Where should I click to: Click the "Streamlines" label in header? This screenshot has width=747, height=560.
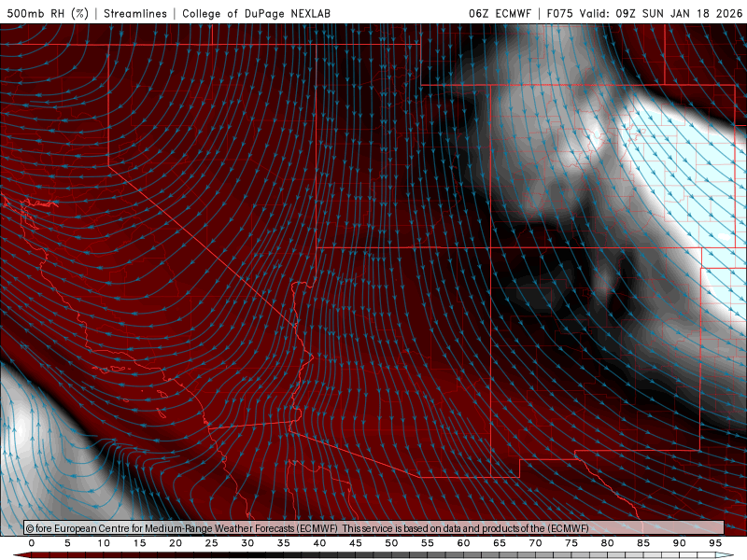coord(135,13)
